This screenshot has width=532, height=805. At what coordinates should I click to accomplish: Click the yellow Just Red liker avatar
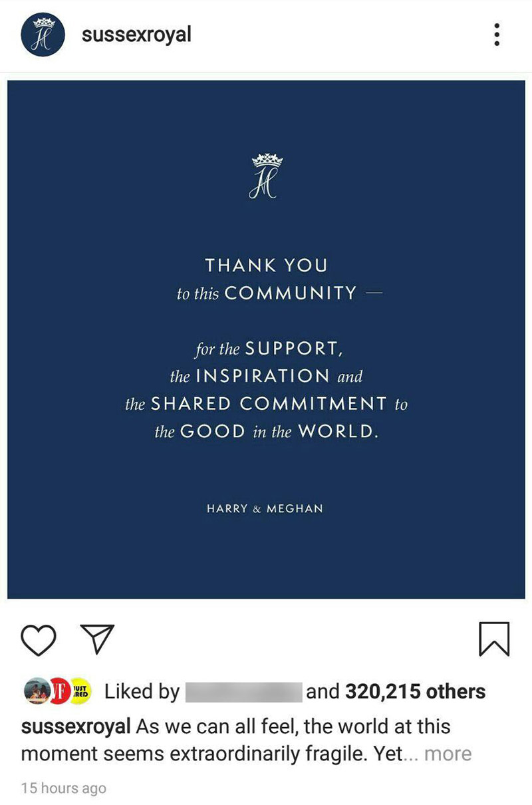click(x=80, y=692)
